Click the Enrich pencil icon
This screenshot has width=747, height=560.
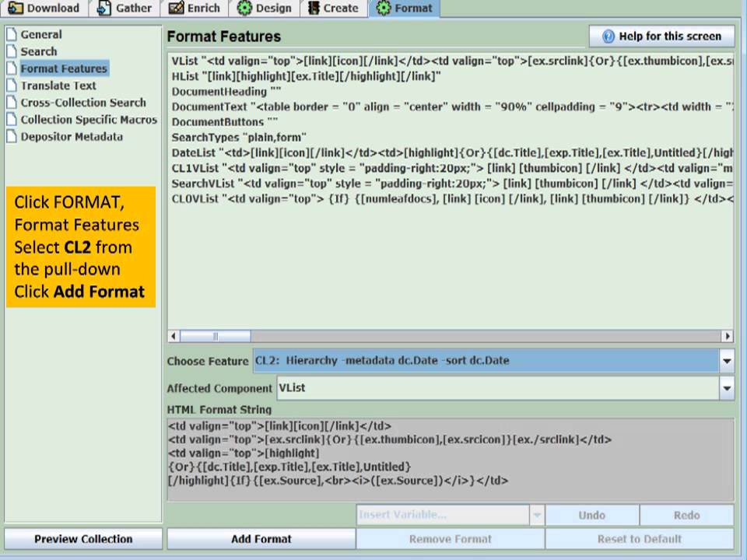tap(176, 8)
